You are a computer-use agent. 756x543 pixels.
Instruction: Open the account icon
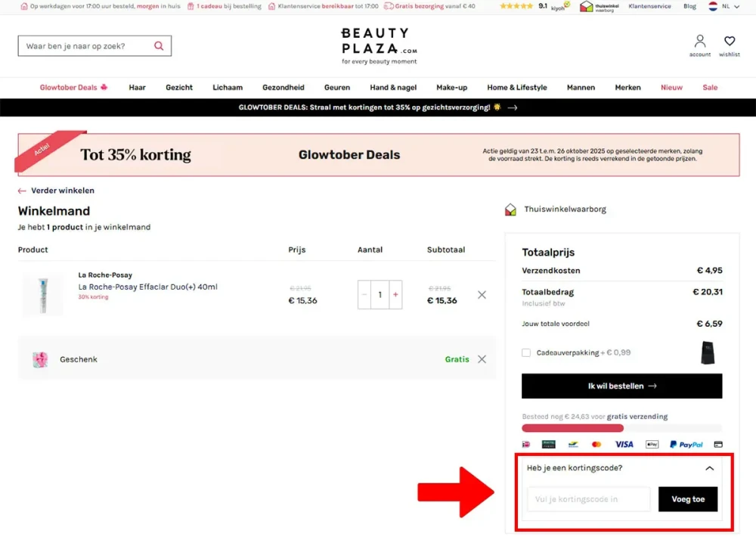coord(700,42)
